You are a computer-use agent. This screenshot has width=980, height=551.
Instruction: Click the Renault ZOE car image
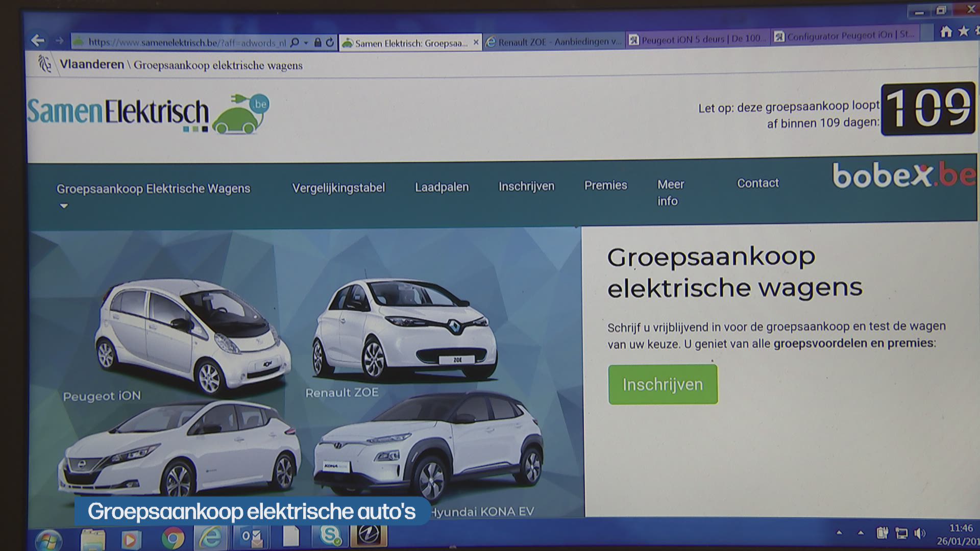404,329
